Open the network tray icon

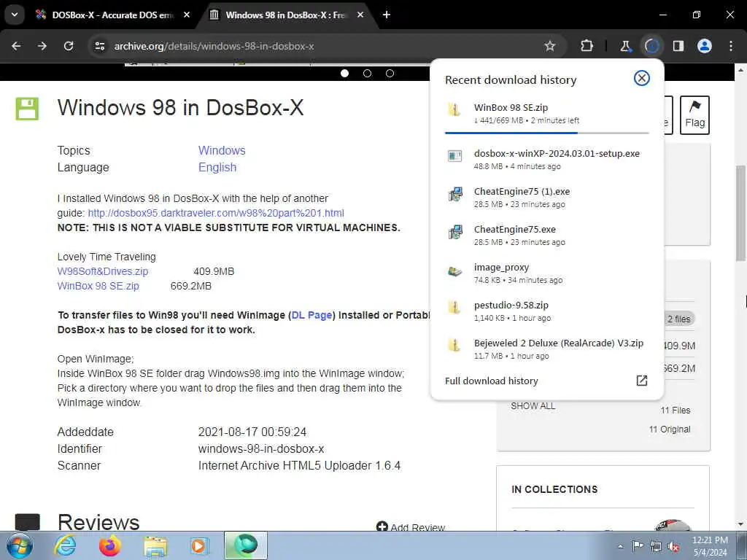click(x=656, y=546)
